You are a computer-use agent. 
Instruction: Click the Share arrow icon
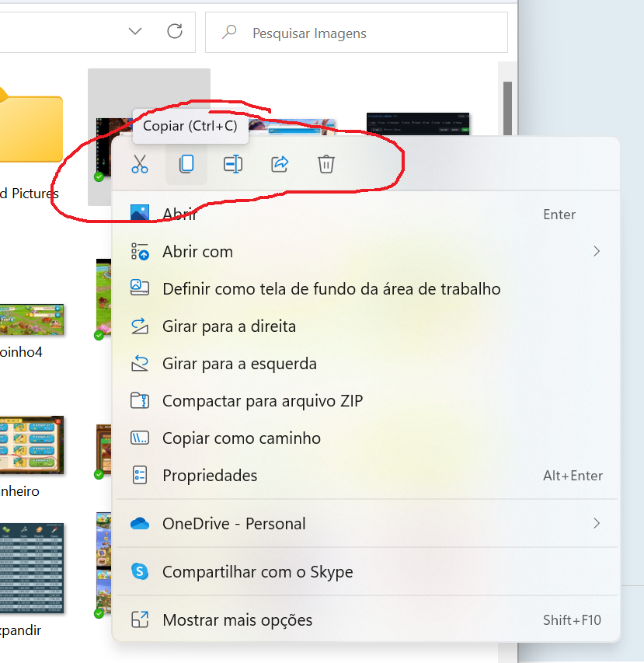[x=280, y=164]
